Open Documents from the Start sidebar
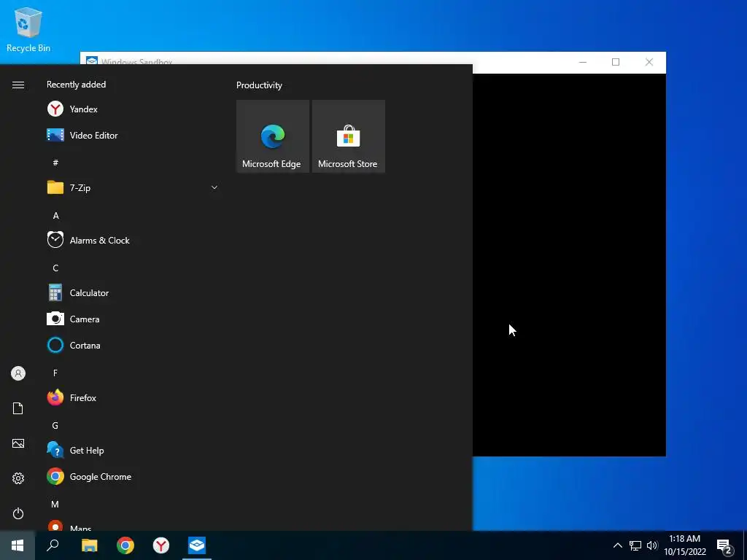Viewport: 747px width, 560px height. [x=18, y=408]
